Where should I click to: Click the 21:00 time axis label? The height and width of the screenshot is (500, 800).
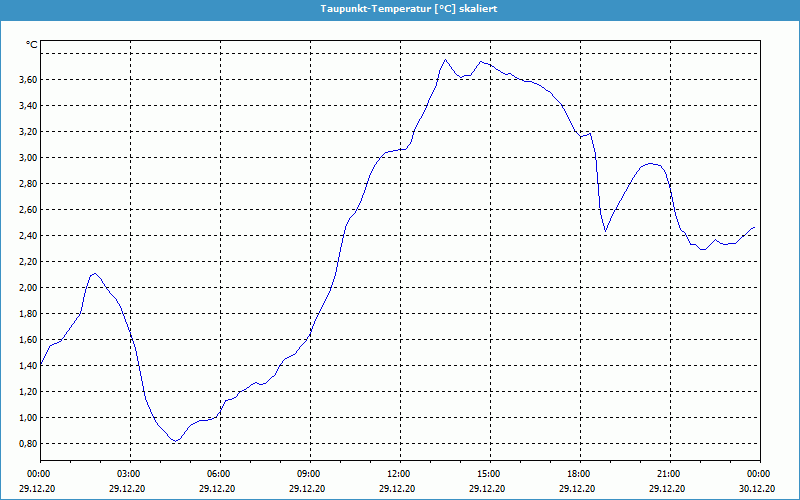coord(668,474)
